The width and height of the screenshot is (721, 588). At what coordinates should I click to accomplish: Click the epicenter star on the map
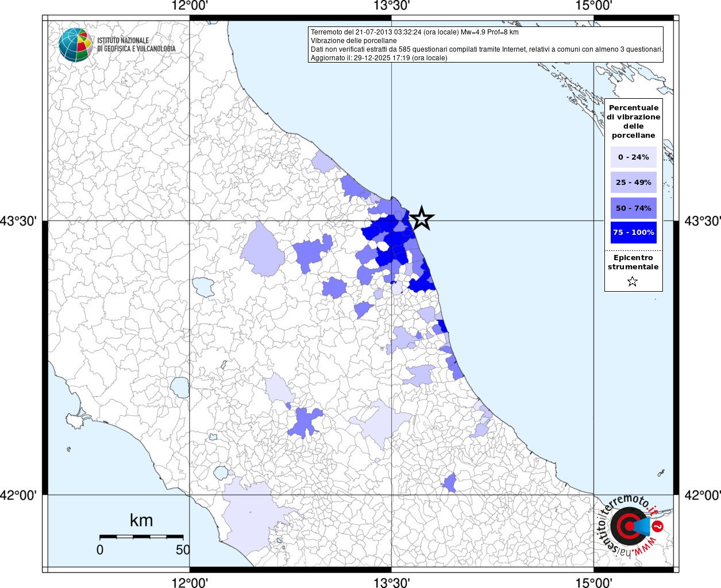pyautogui.click(x=422, y=218)
